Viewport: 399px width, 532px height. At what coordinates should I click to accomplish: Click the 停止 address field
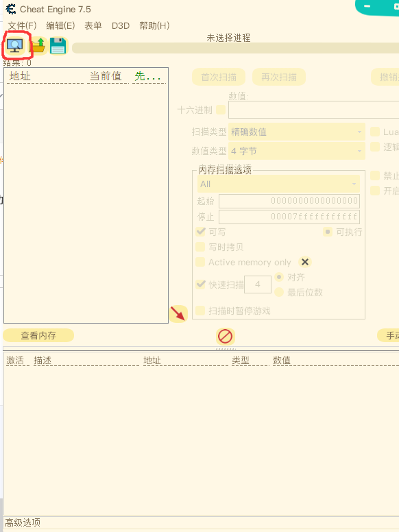coord(289,217)
